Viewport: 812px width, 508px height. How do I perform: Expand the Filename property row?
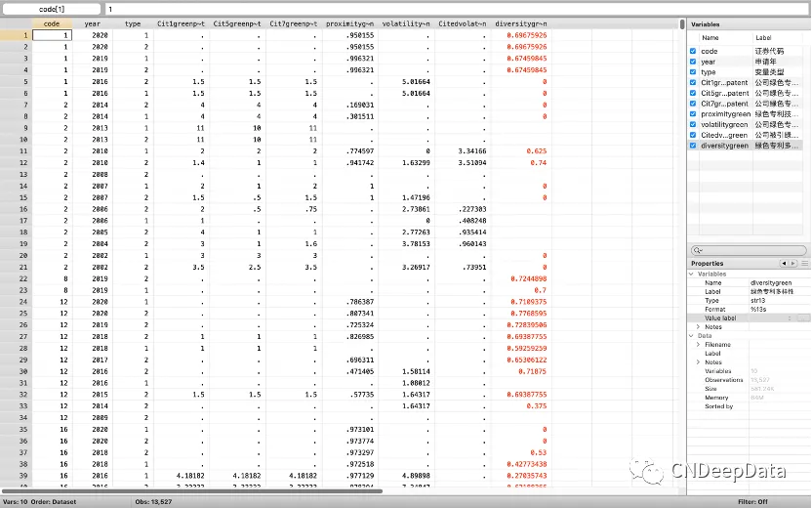point(698,345)
